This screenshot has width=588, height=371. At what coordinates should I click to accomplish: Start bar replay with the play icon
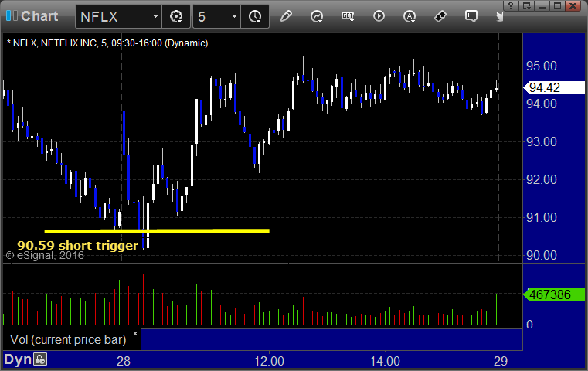point(379,16)
